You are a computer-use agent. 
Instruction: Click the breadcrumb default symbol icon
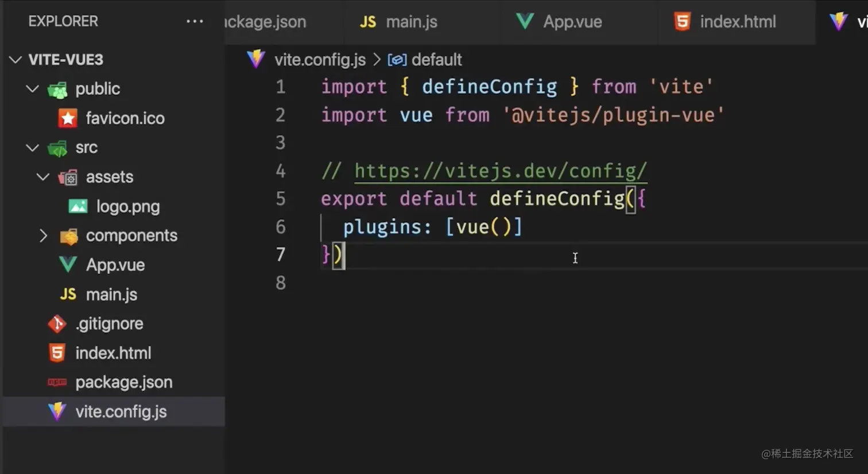[x=397, y=60]
